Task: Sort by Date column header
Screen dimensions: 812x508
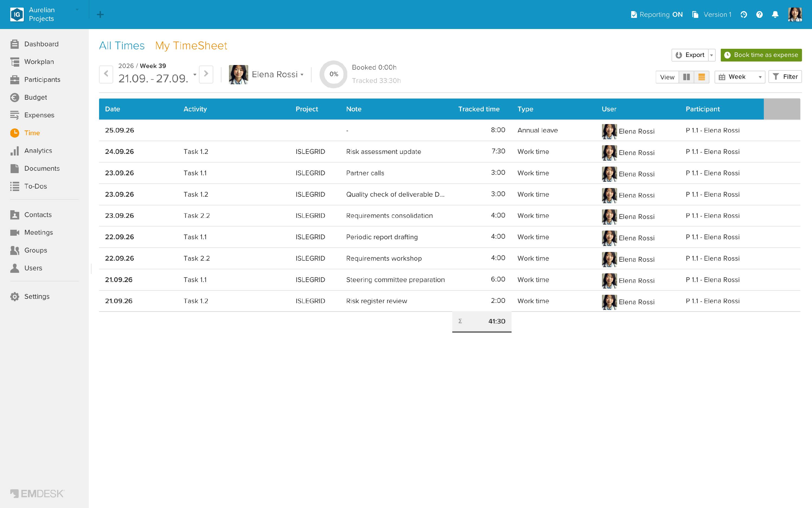Action: pyautogui.click(x=112, y=109)
